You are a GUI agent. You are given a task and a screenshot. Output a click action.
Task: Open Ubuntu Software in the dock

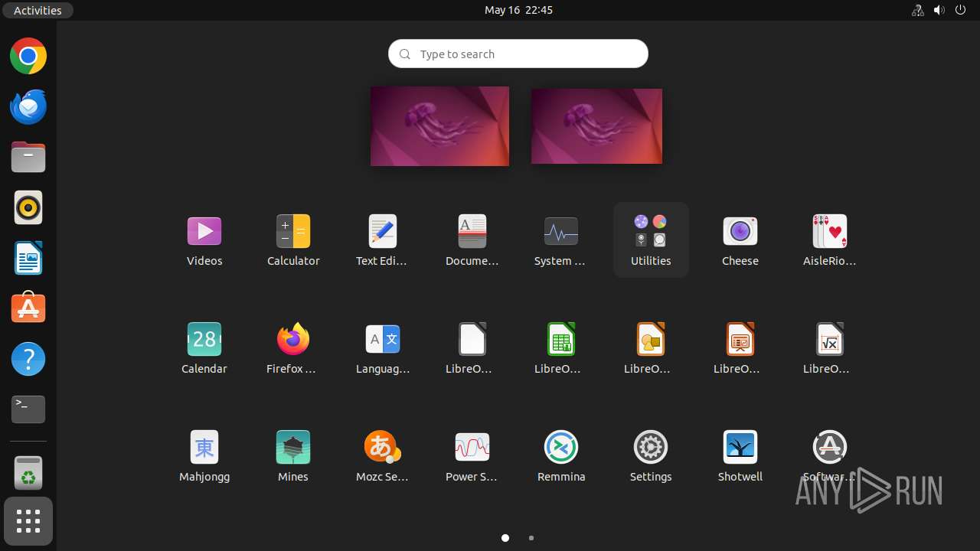coord(28,308)
